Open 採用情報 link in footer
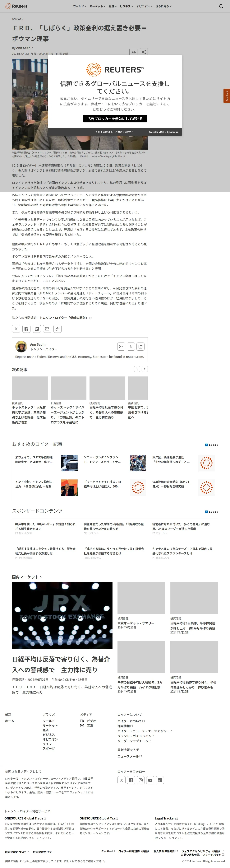The height and width of the screenshot is (868, 230). tap(125, 726)
